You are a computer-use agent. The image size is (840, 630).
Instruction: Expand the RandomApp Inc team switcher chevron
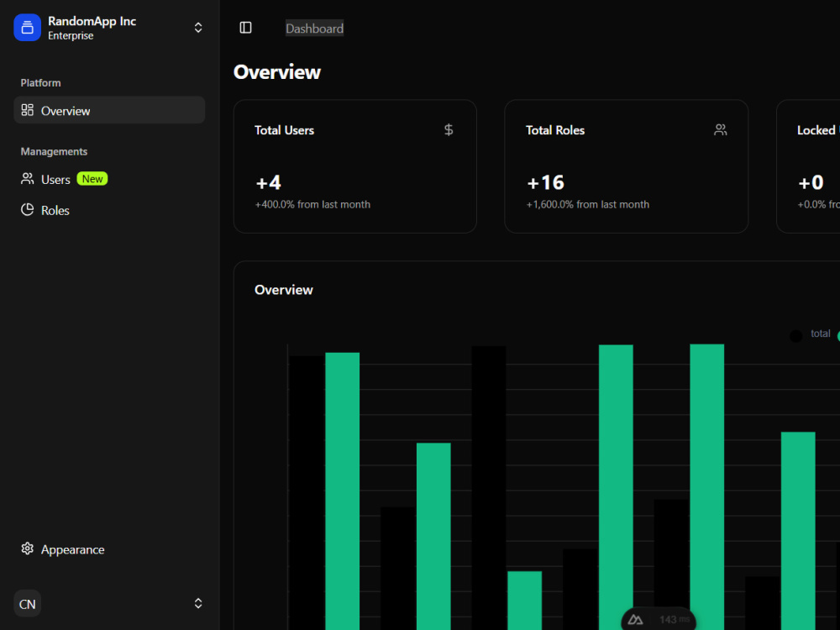click(x=198, y=28)
